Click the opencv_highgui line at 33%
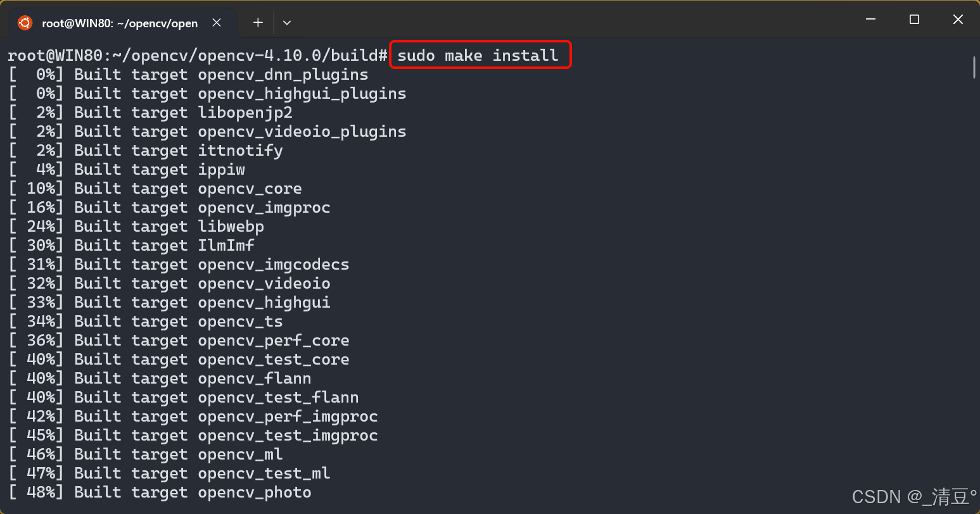 coord(169,303)
